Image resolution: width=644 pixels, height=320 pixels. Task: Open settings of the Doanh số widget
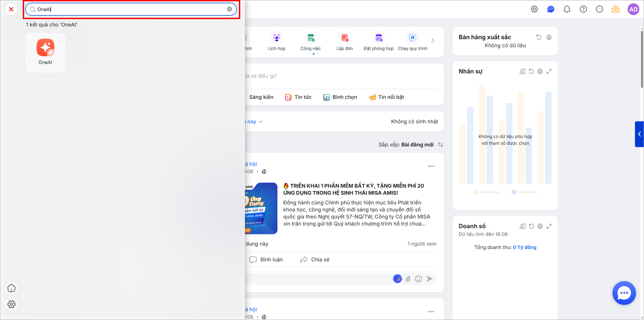[x=540, y=226]
